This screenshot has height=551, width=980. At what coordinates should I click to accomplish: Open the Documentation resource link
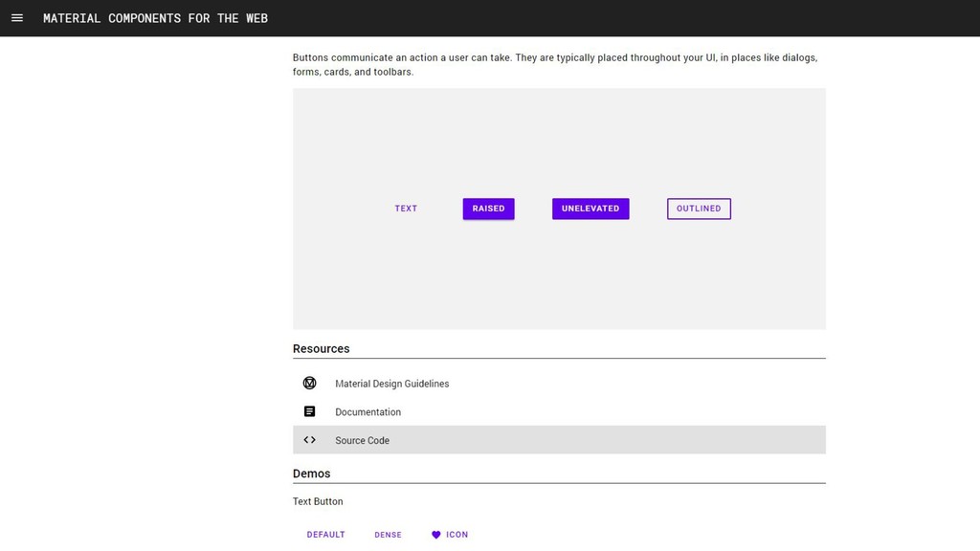point(559,411)
